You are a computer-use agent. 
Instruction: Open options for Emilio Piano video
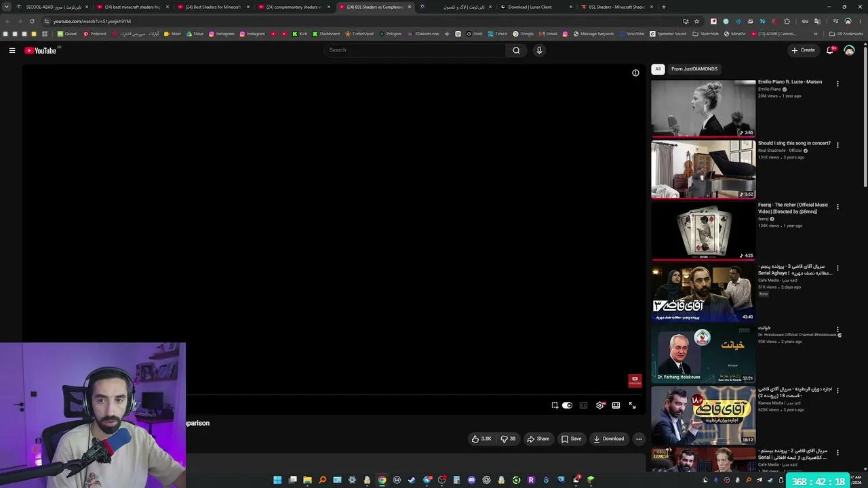click(x=837, y=84)
